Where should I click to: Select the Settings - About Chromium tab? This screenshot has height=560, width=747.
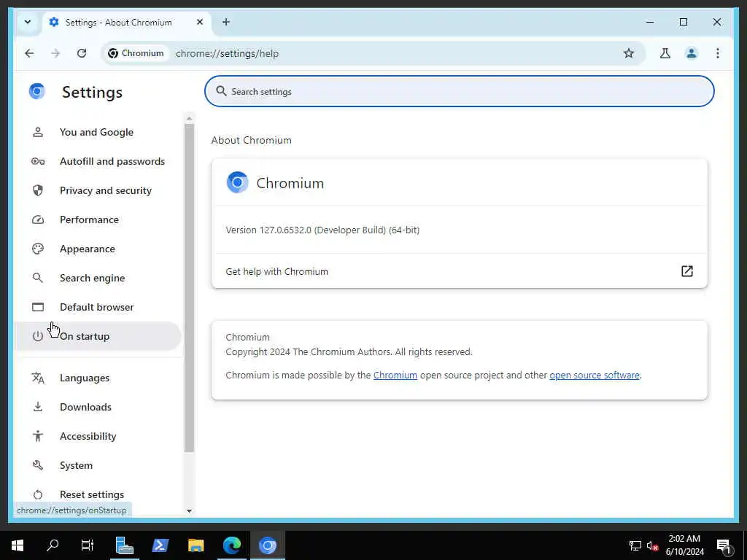[128, 23]
